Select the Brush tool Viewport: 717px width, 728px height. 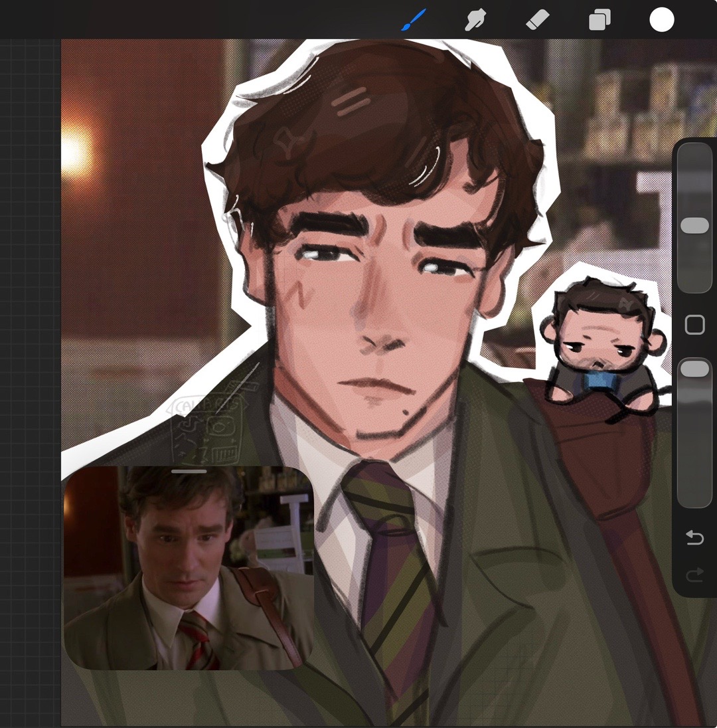(414, 20)
